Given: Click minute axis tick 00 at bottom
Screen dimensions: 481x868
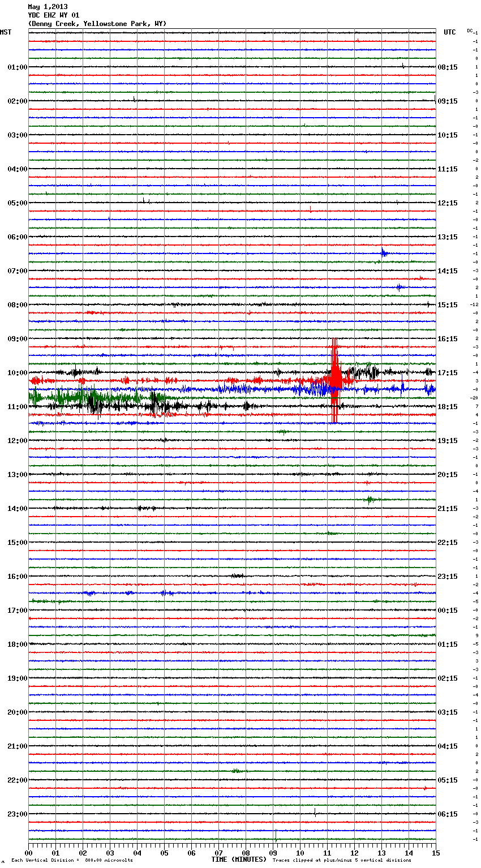Looking at the screenshot, I should [x=28, y=853].
